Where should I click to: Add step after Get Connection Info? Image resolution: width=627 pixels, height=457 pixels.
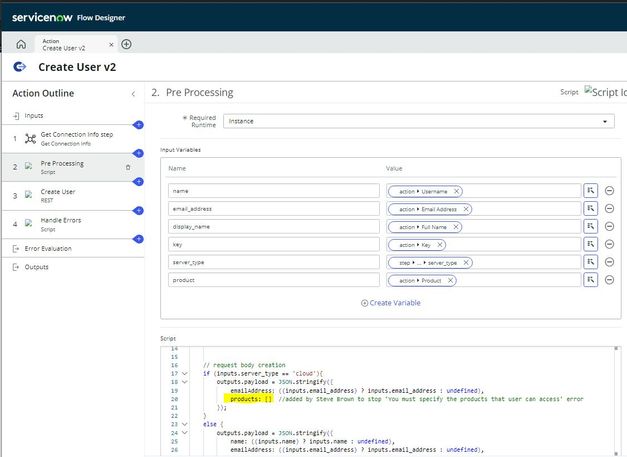(138, 153)
